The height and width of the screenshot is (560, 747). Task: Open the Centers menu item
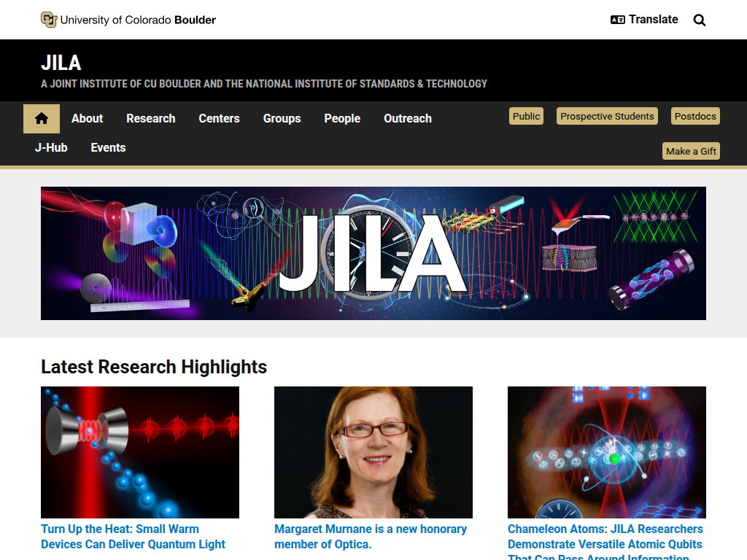click(219, 119)
